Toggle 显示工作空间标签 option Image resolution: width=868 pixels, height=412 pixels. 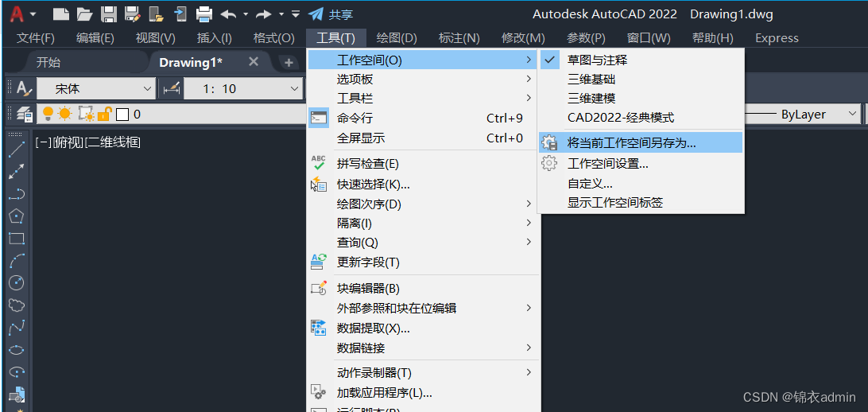tap(639, 203)
